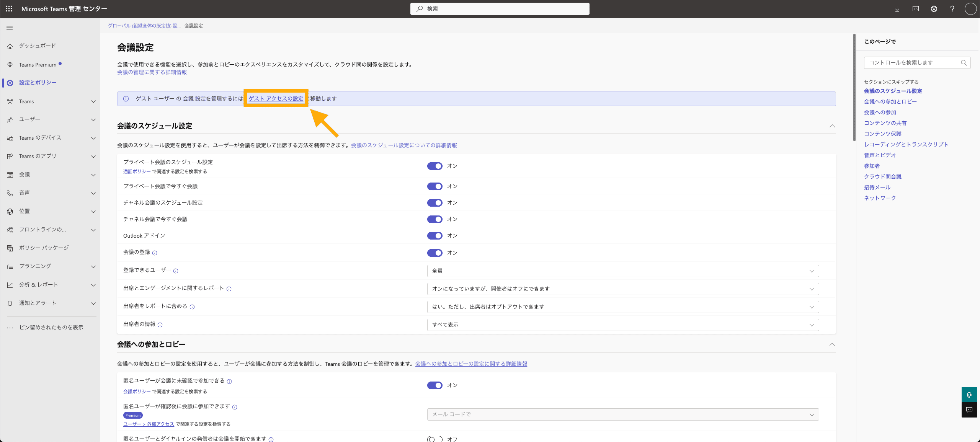
Task: Open 会議のスケジュール設定についての詳細情報 link
Action: (x=404, y=145)
